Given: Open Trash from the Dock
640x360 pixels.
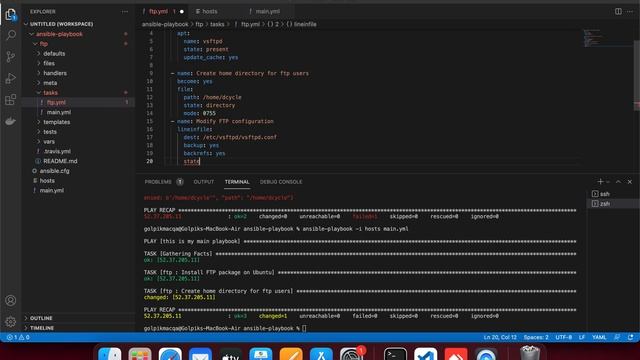Looking at the screenshot, I should click(530, 354).
